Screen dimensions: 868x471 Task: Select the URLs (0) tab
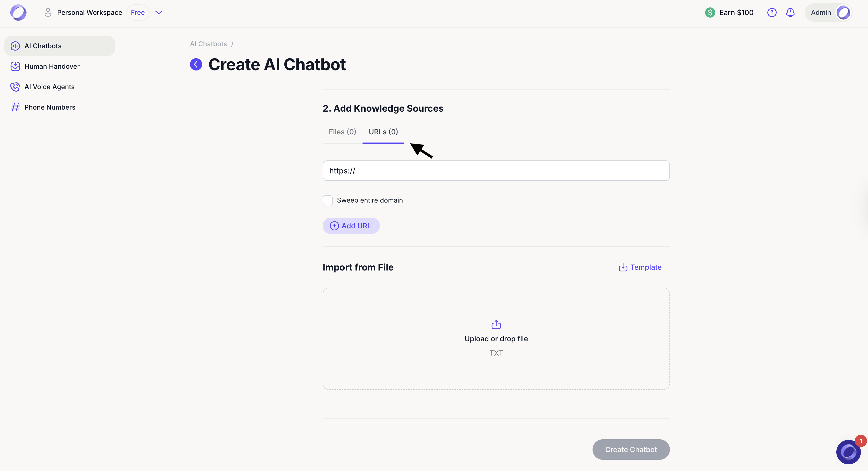383,132
